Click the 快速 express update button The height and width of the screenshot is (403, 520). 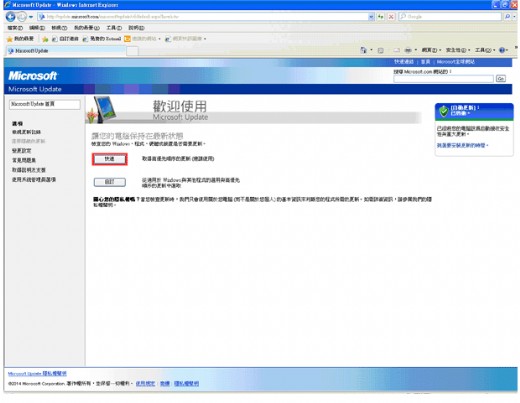pos(110,159)
